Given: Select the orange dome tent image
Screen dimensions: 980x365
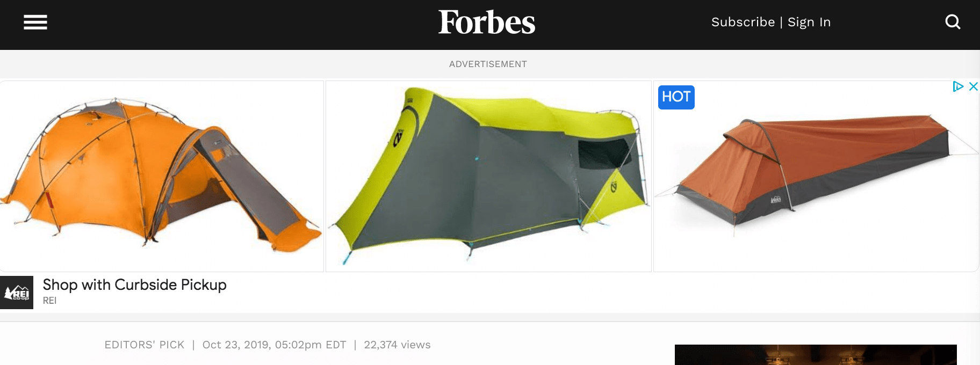Looking at the screenshot, I should 162,176.
